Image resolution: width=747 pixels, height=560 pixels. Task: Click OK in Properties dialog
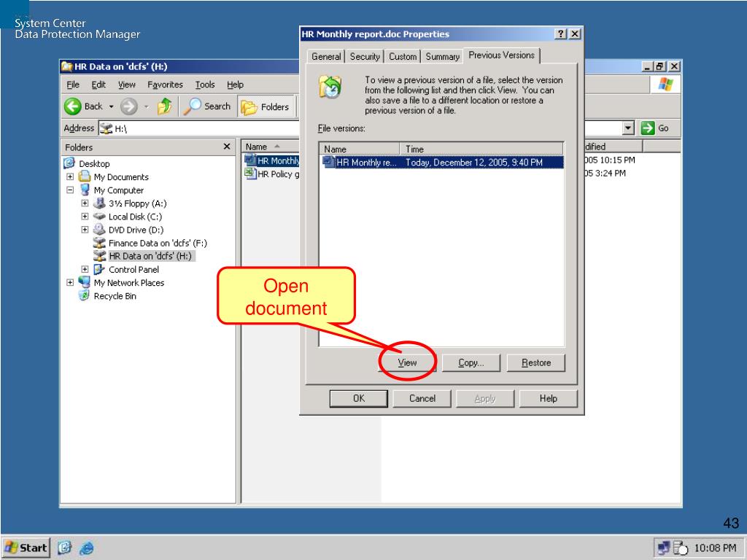pos(359,398)
